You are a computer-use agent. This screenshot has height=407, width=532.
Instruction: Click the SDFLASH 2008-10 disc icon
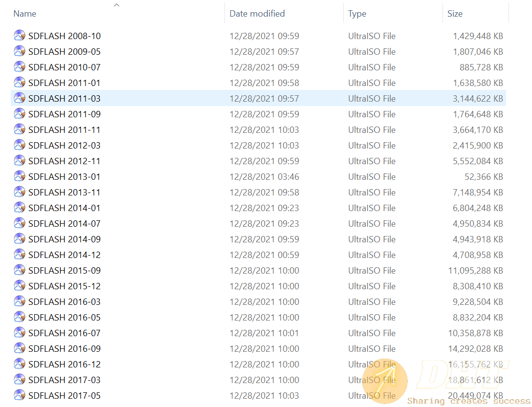[20, 36]
